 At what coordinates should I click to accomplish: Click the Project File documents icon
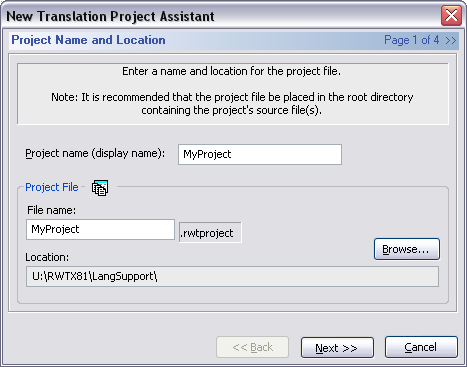pyautogui.click(x=100, y=188)
